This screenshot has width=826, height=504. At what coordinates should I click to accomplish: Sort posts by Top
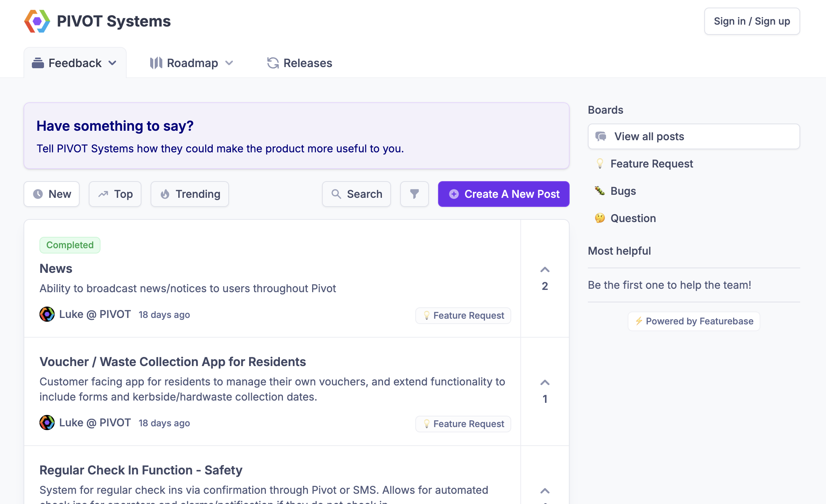pos(115,194)
